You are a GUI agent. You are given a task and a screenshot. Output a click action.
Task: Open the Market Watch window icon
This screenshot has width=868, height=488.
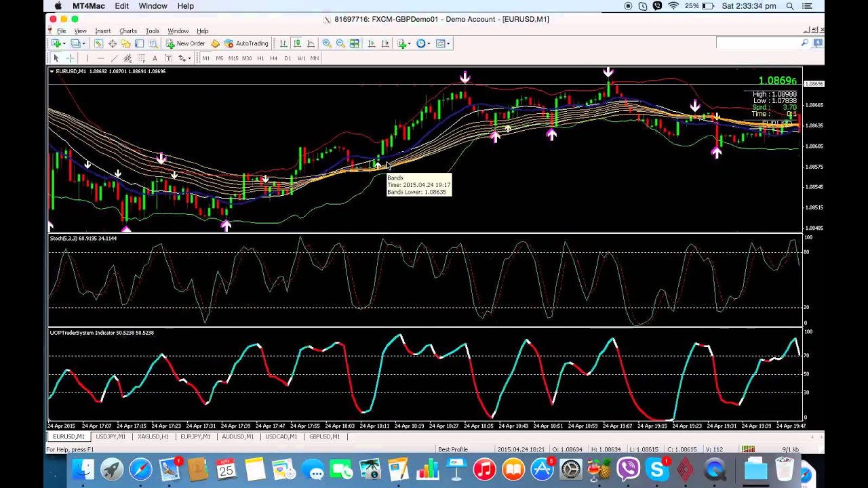pos(98,43)
